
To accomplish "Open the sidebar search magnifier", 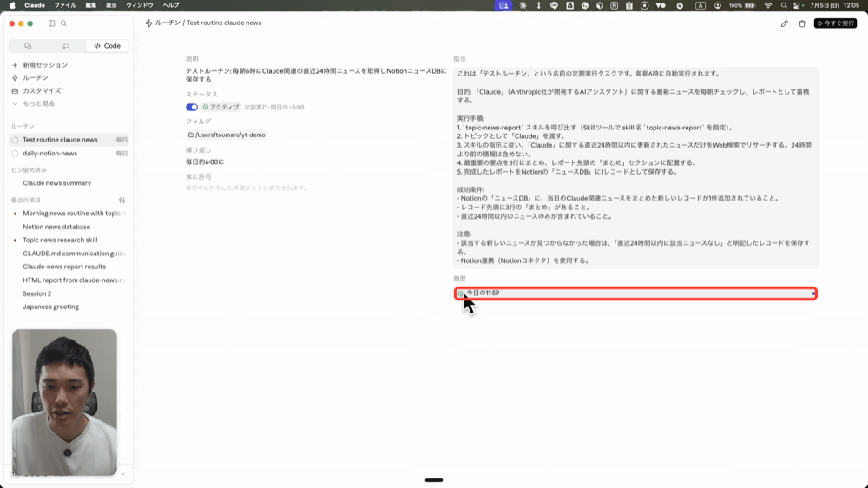I will [x=63, y=23].
